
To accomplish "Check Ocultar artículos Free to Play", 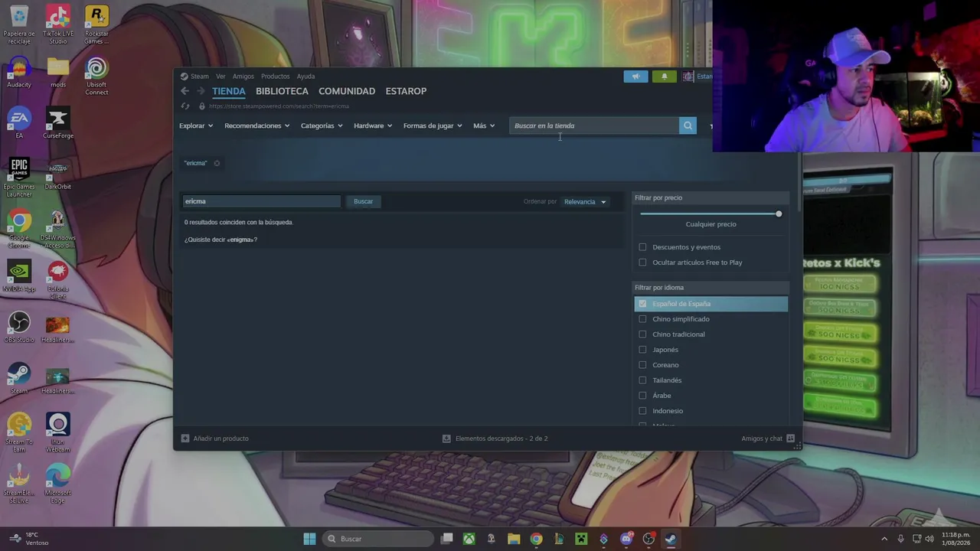I will [x=642, y=262].
